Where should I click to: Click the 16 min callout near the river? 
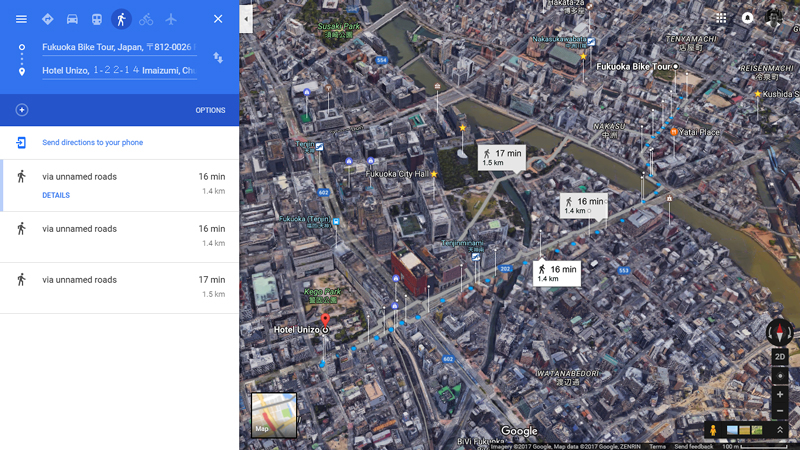click(584, 205)
